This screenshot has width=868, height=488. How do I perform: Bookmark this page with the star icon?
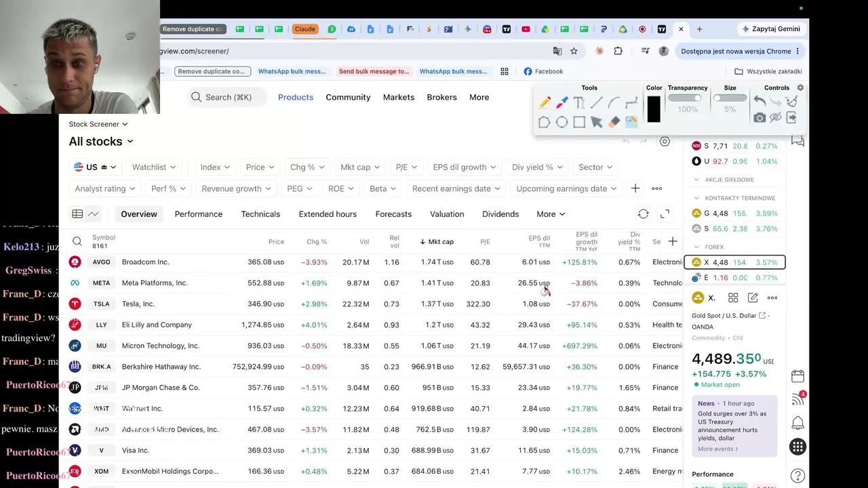click(574, 51)
